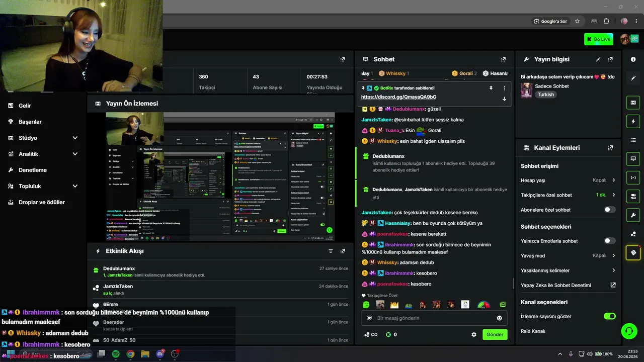
Task: Open the green headset support bubble
Action: tap(629, 331)
